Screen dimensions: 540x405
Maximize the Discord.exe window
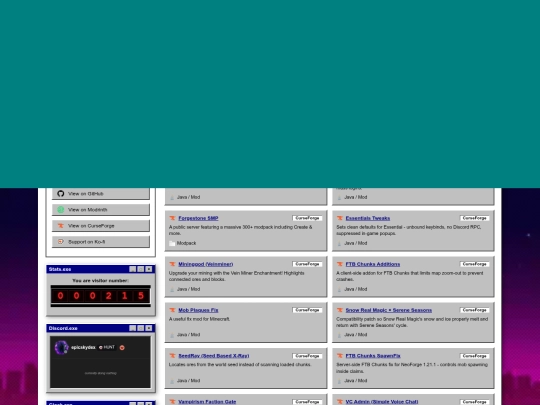click(x=141, y=328)
